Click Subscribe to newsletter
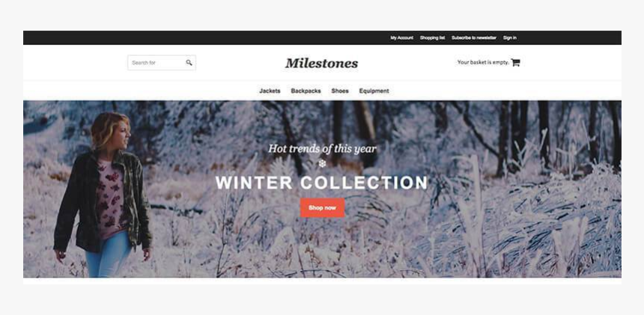 coord(474,37)
